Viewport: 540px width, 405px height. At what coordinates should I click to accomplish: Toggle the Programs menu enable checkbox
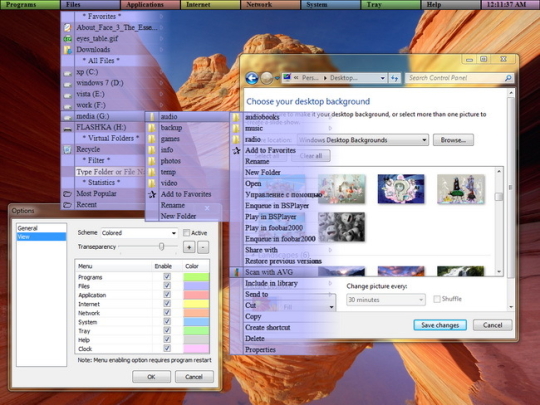pyautogui.click(x=167, y=277)
